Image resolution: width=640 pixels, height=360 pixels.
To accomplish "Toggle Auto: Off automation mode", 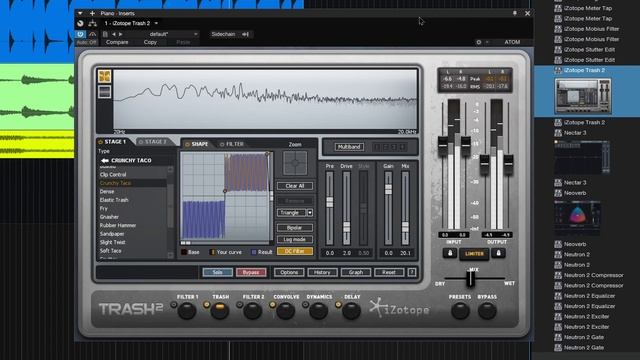I will pos(87,42).
